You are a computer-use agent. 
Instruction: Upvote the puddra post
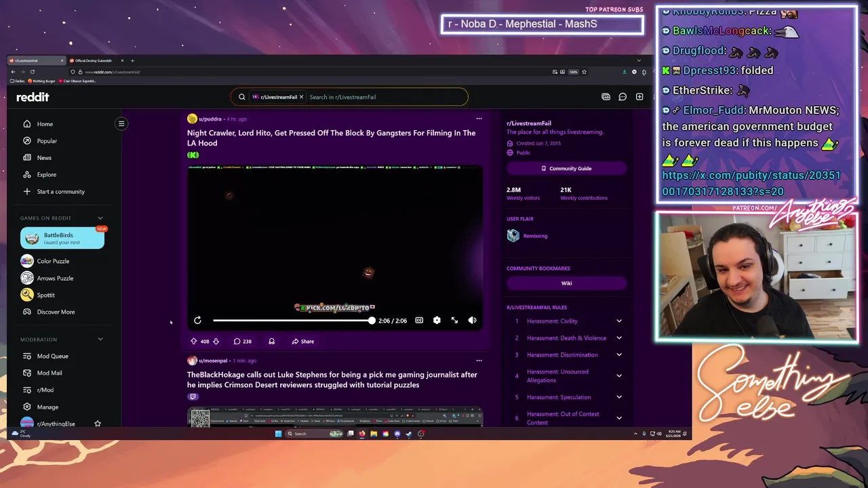pos(194,342)
